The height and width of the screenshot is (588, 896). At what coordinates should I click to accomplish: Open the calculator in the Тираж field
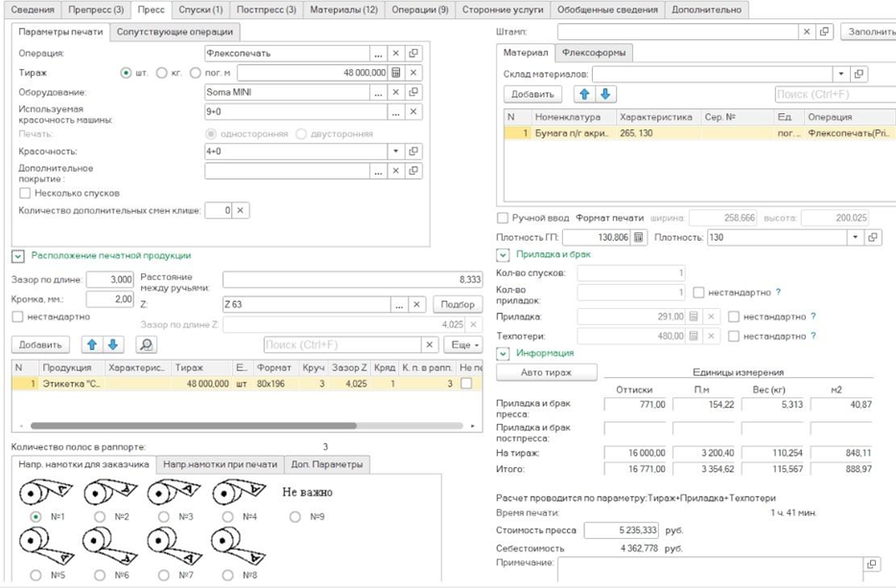(x=396, y=73)
